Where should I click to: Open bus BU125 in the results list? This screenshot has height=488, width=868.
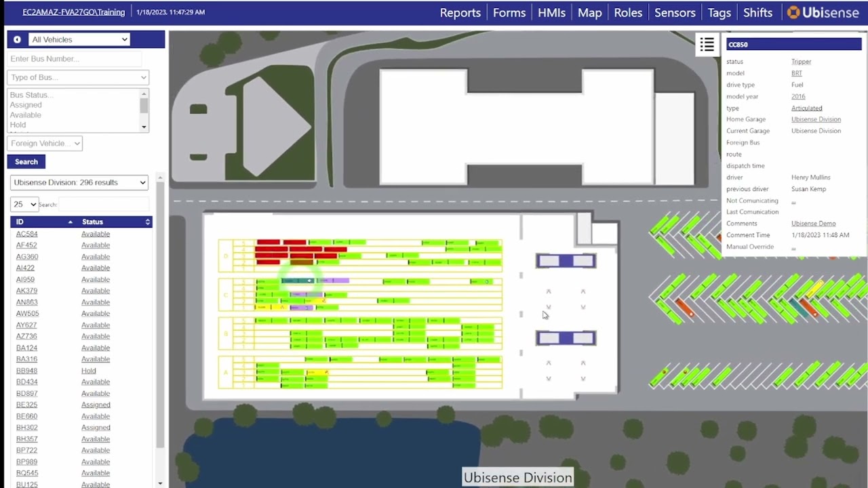tap(26, 485)
